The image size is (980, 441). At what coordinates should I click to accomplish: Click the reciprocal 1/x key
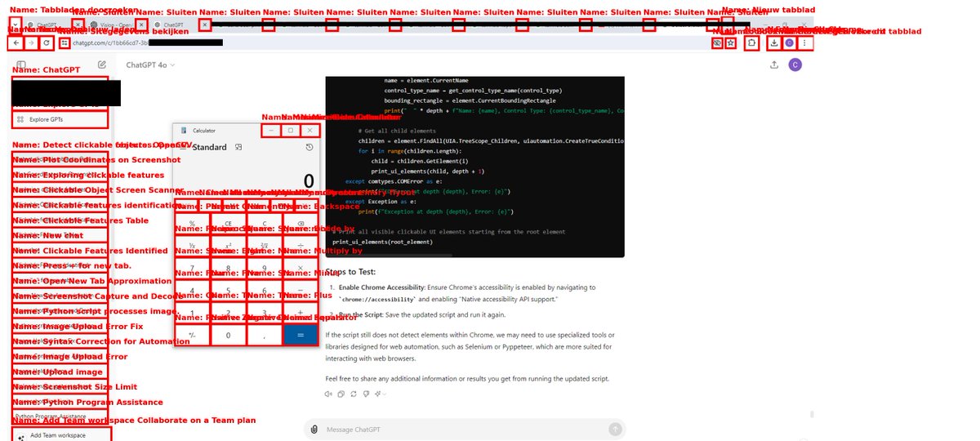pos(192,246)
